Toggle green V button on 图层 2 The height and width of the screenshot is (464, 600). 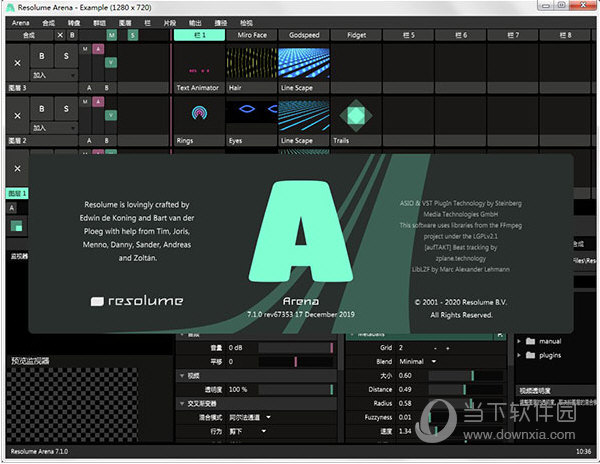pos(111,115)
